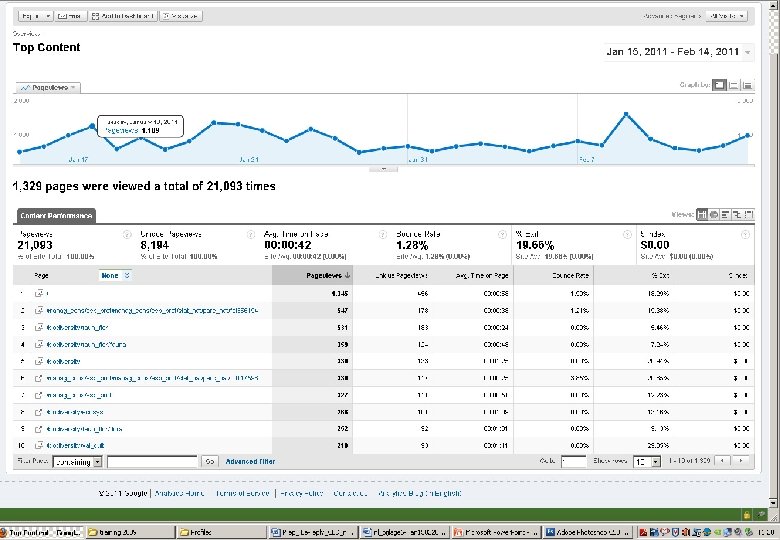Switch to pivot view icon
Screen dimensions: 780x540
tap(748, 214)
